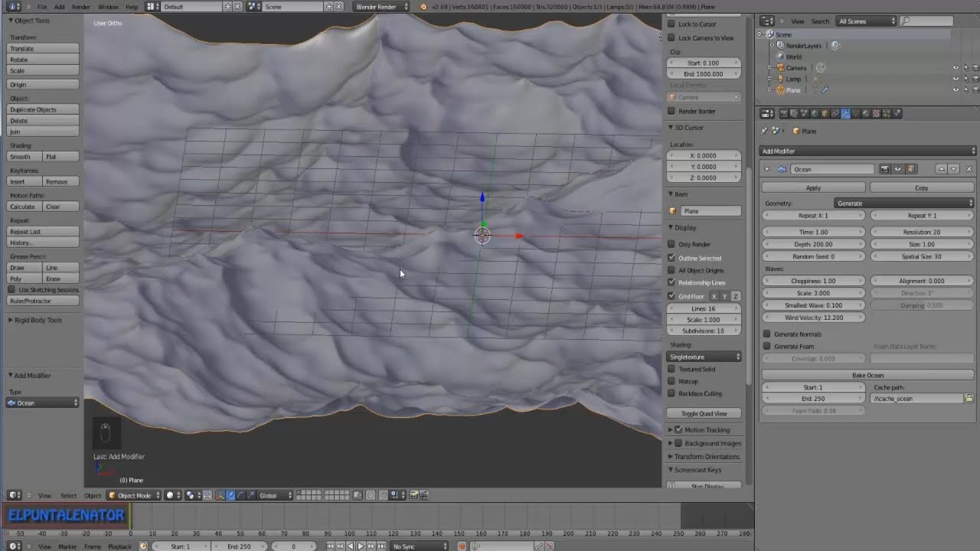Enable the Backface Culling checkbox
Viewport: 980px width, 551px height.
click(x=671, y=393)
